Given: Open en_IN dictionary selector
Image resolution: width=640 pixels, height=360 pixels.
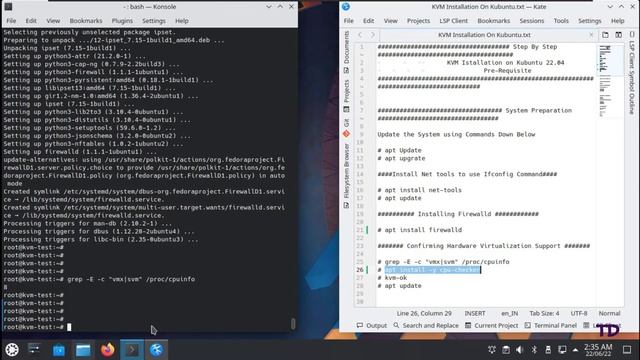Looking at the screenshot, I should (x=509, y=313).
